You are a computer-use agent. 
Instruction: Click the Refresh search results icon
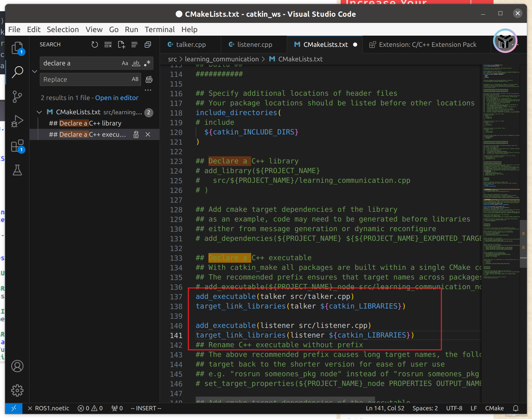click(x=95, y=45)
